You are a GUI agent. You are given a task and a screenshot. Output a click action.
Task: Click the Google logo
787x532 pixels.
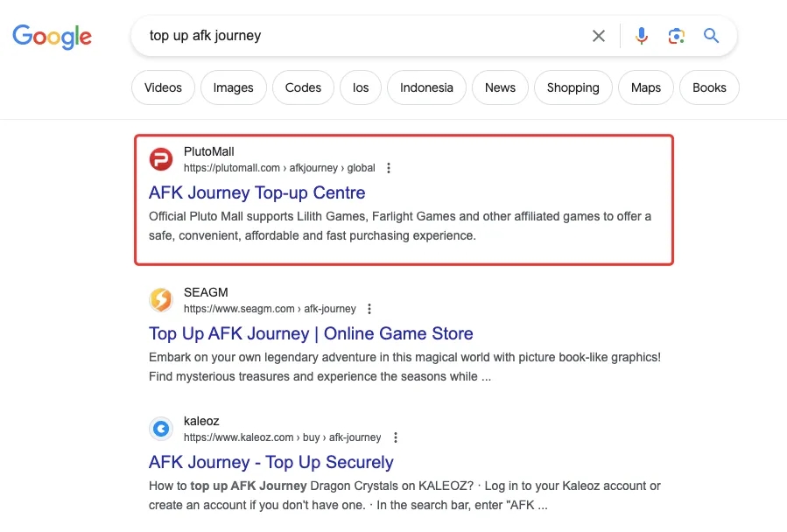52,36
